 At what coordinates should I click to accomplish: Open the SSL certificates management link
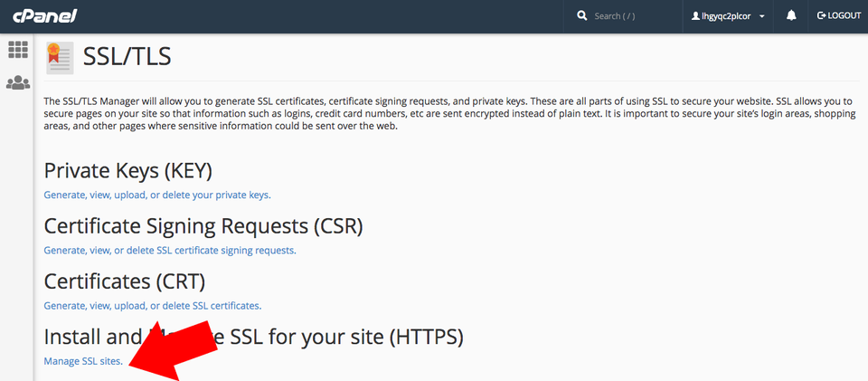click(x=152, y=305)
